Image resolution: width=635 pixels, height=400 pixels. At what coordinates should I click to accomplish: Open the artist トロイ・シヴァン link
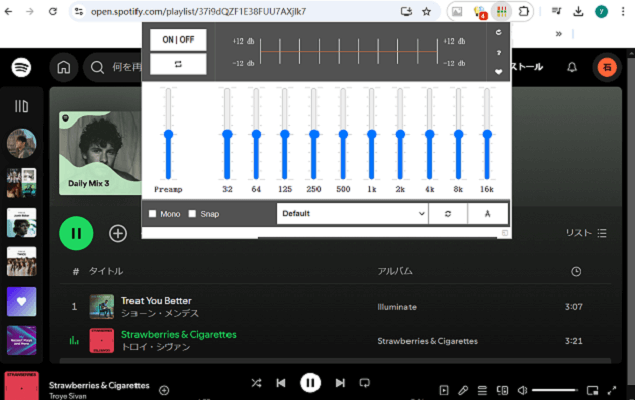tap(156, 347)
